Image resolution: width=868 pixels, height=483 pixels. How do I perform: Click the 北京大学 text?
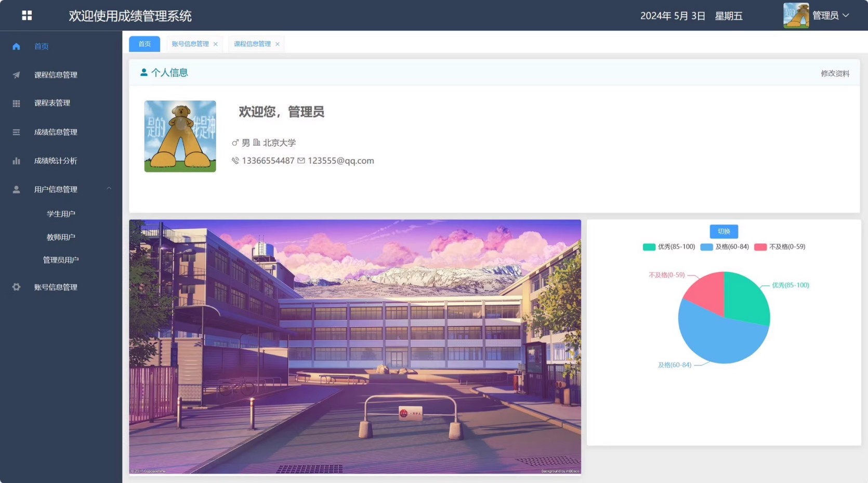279,142
